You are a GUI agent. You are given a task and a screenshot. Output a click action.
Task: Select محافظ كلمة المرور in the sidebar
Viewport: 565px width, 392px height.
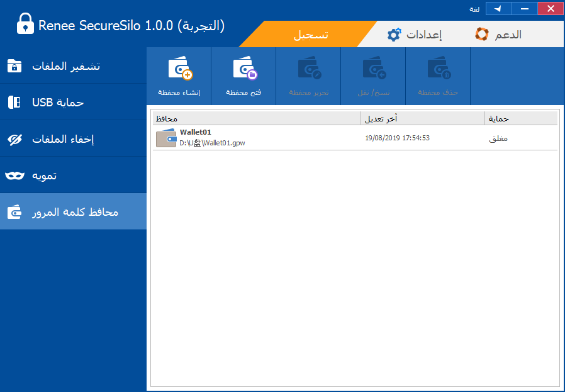73,212
